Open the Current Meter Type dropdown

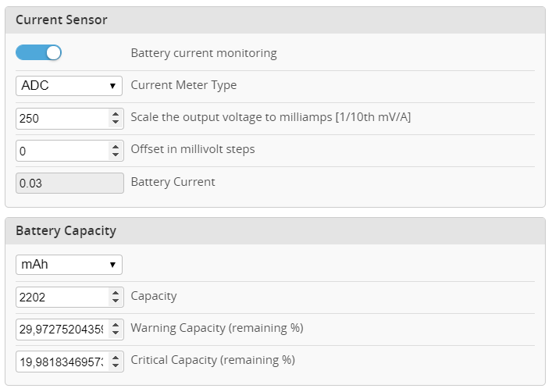69,85
